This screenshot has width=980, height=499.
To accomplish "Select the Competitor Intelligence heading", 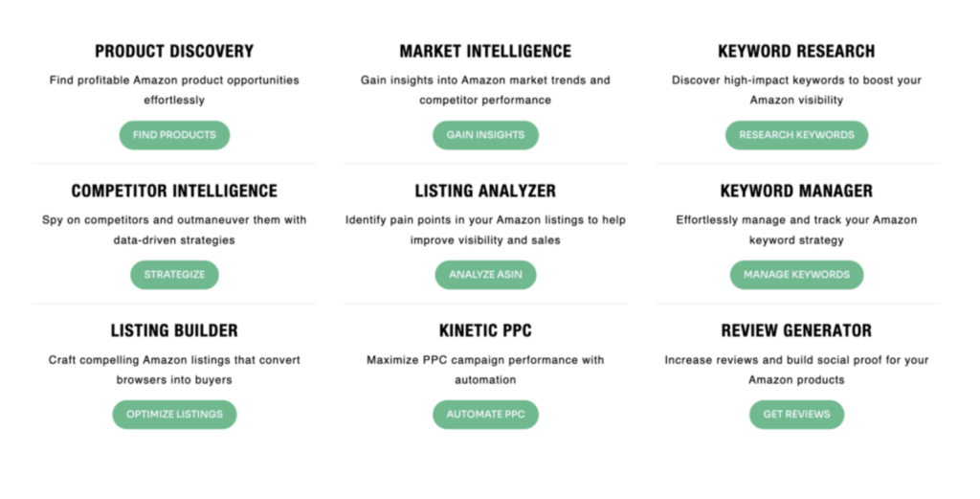I will tap(174, 191).
